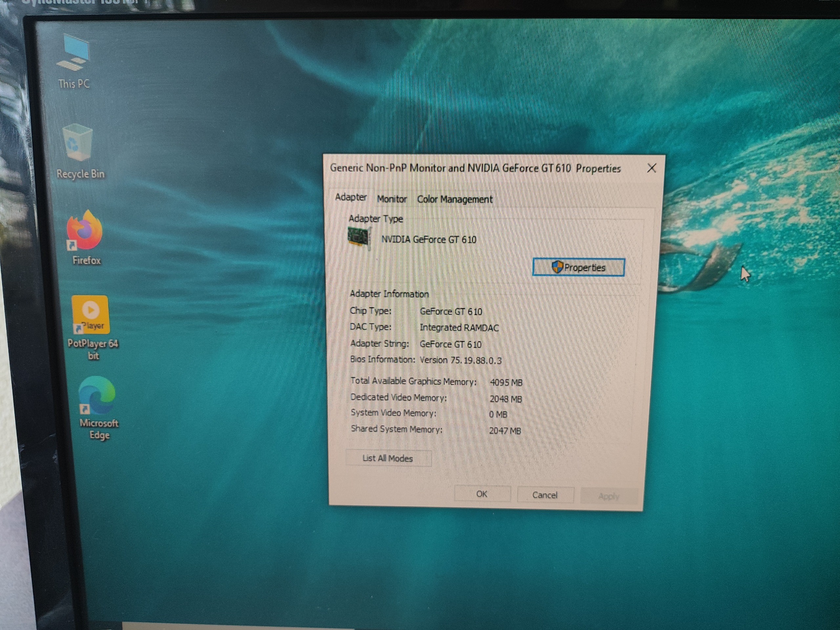Close the GeForce GT 610 Properties dialog

point(652,168)
